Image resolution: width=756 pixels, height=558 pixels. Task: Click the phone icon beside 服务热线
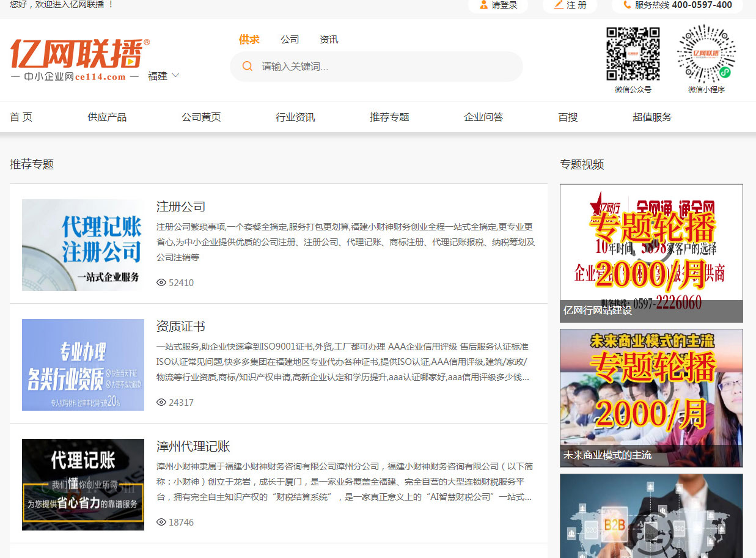coord(627,5)
